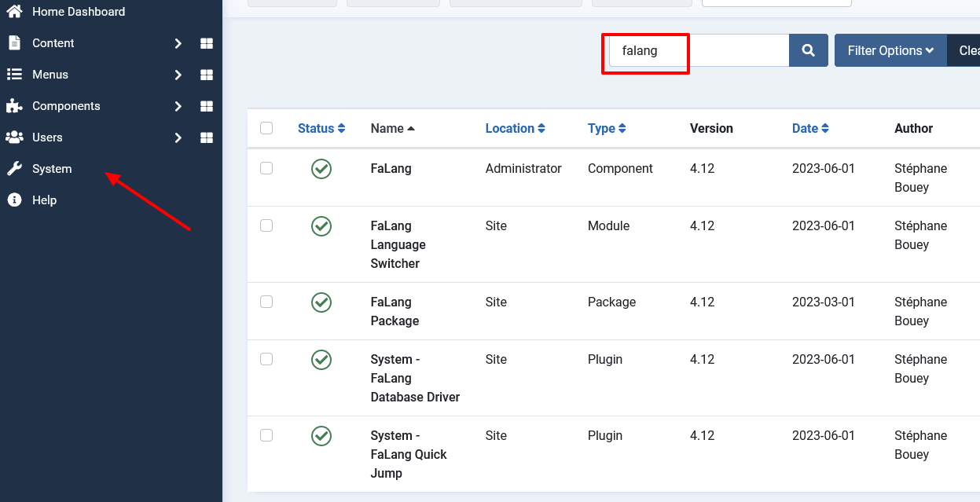Expand the Users submenu chevron

178,137
